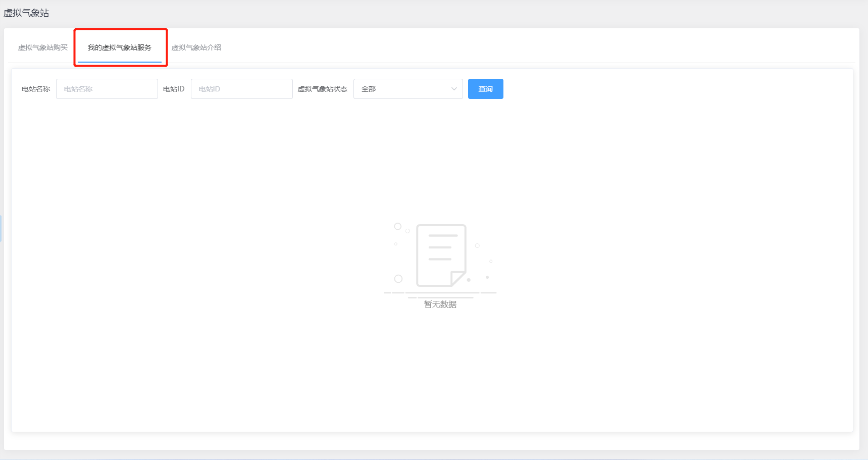Click the ground line under the document icon
The width and height of the screenshot is (868, 460).
pyautogui.click(x=440, y=293)
